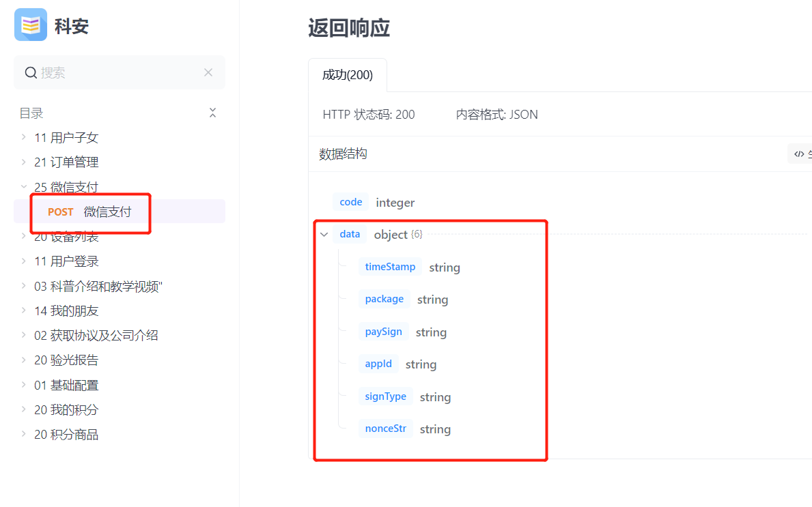Expand the 20 积分商品 folder chevron

[23, 435]
